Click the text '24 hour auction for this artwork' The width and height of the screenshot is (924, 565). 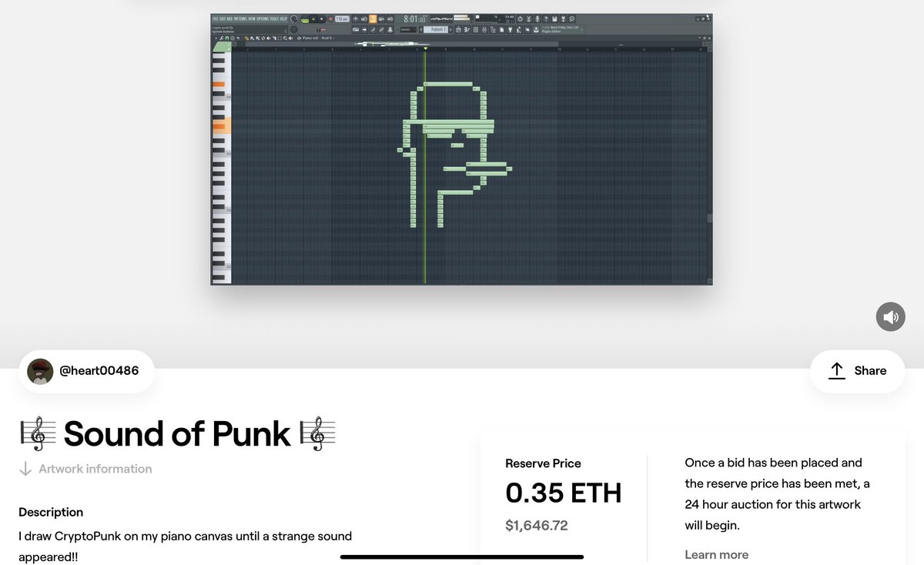[772, 505]
